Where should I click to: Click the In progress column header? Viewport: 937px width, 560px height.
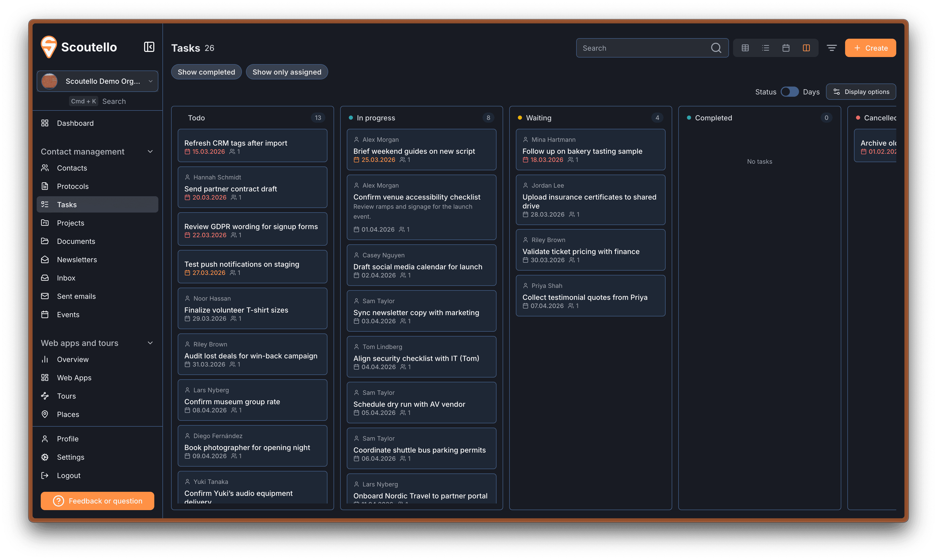click(421, 118)
